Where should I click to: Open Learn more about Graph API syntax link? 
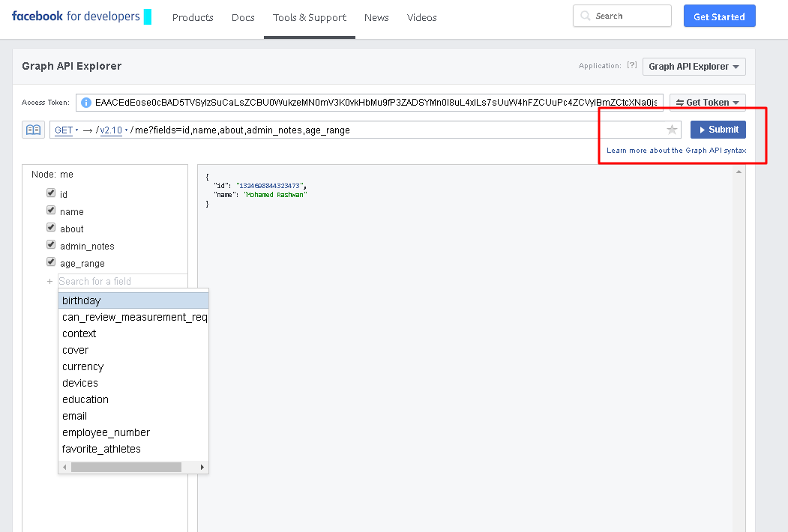click(x=676, y=151)
